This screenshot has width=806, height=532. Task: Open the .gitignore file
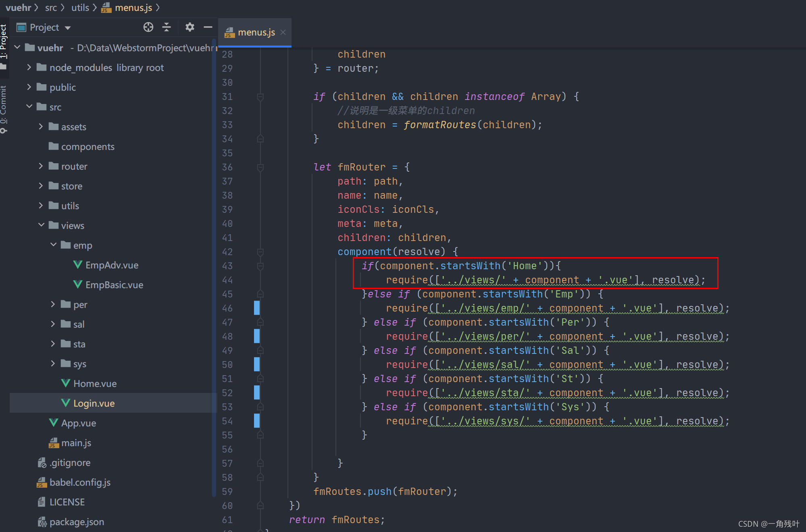[70, 463]
